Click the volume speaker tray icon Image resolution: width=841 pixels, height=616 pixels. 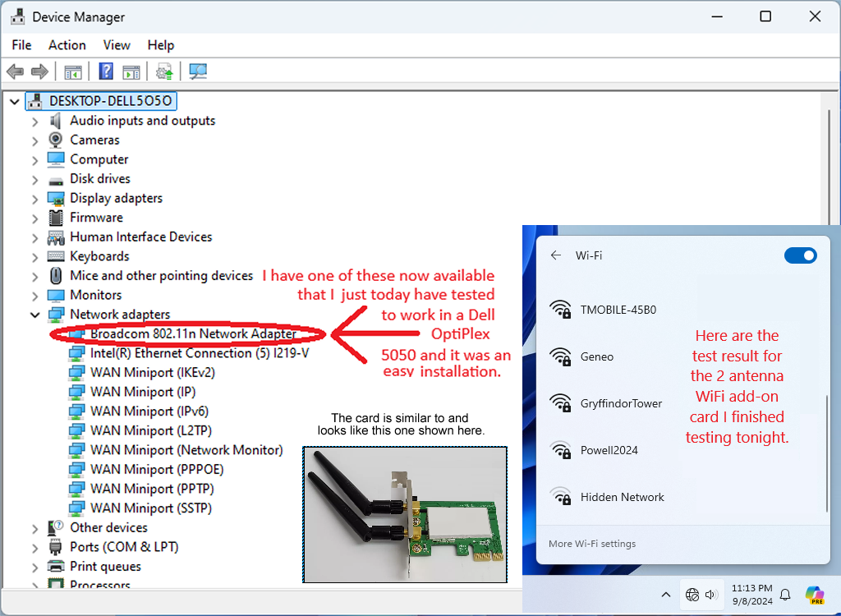[712, 595]
